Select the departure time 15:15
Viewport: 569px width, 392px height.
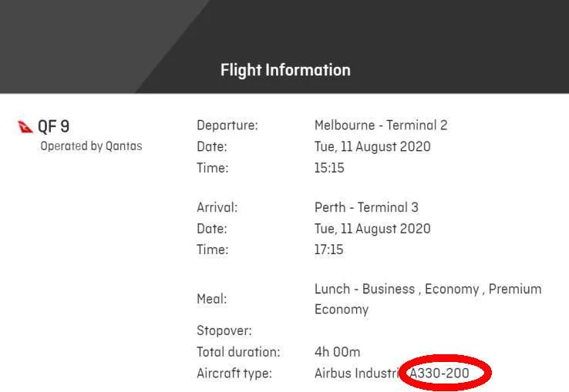(x=329, y=168)
